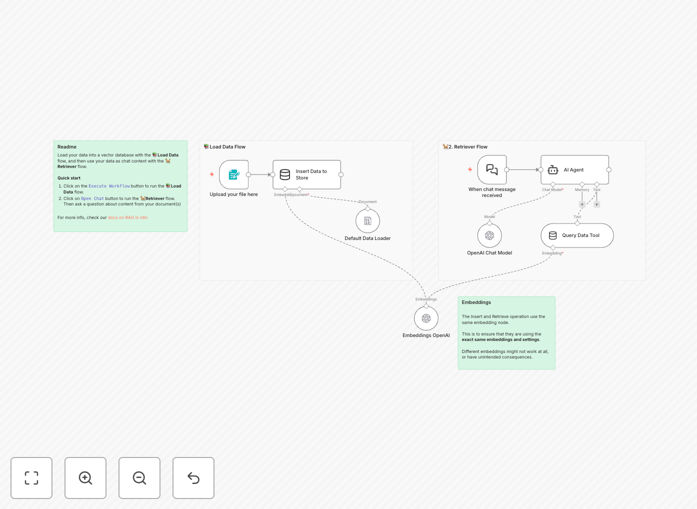This screenshot has height=509, width=697.
Task: Click the output connector of Insert Data to Store
Action: [x=341, y=175]
